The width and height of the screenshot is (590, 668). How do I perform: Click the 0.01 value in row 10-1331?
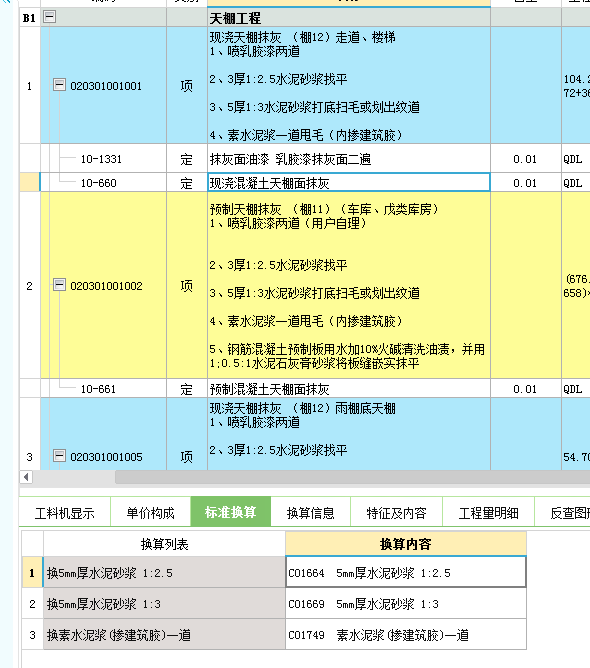524,159
